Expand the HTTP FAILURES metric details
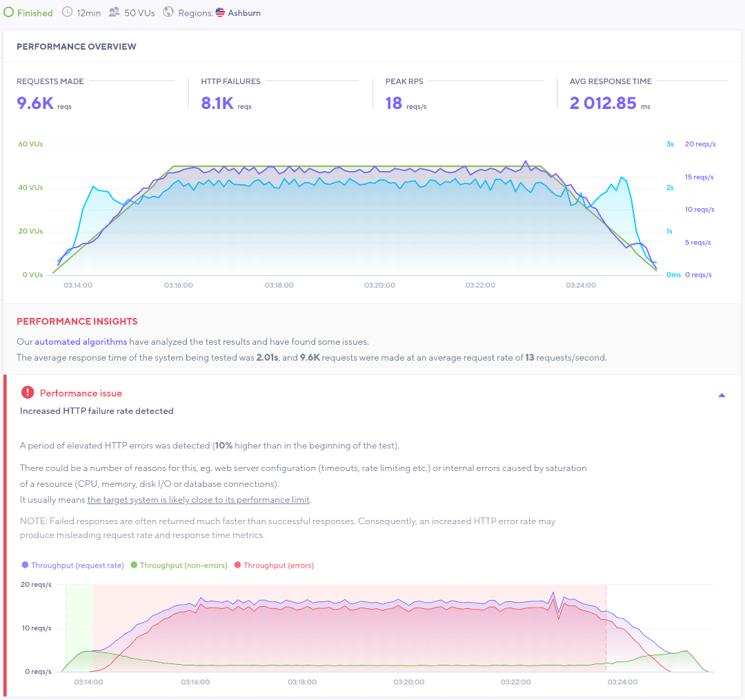745x700 pixels. [x=279, y=93]
